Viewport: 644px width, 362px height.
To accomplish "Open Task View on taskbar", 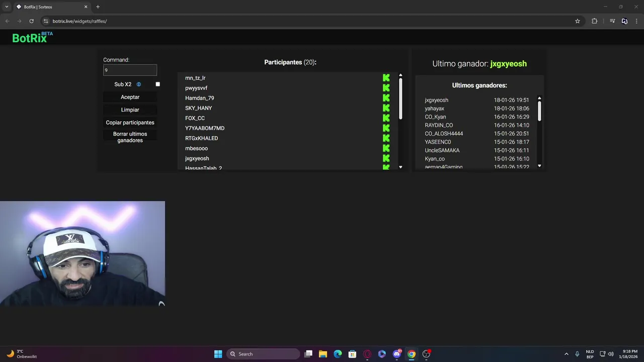I will tap(308, 354).
